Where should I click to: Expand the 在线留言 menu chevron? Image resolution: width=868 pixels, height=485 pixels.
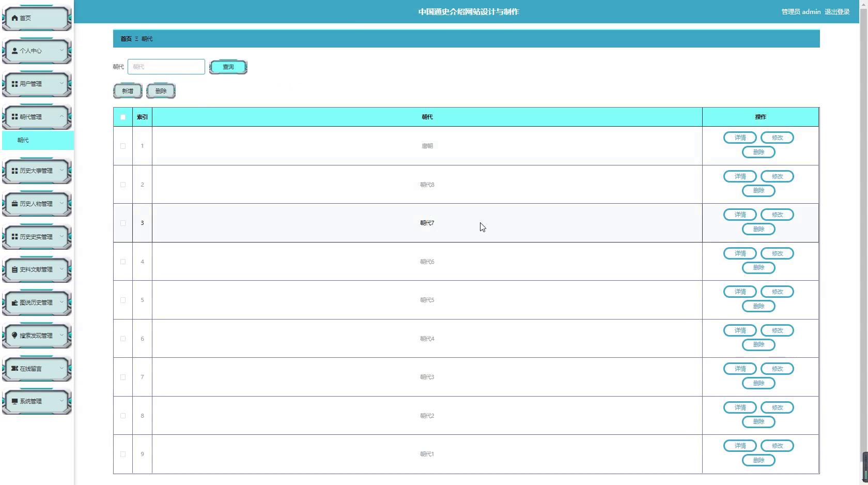pyautogui.click(x=61, y=369)
